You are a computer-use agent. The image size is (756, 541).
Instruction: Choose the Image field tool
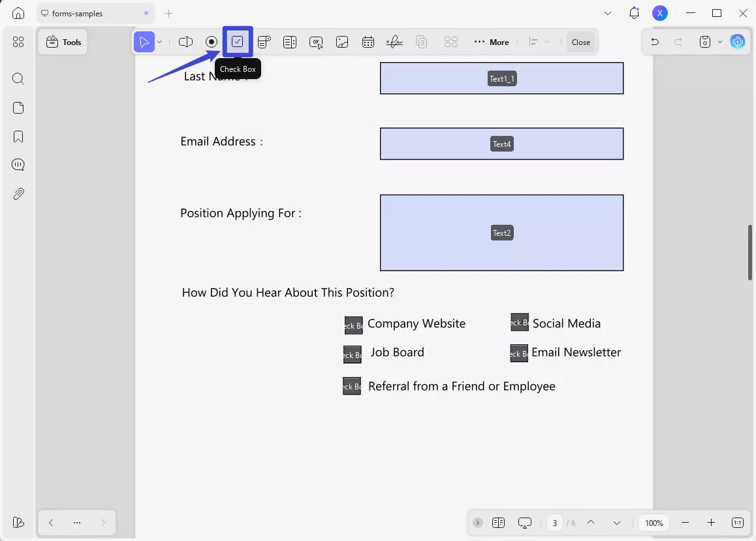tap(342, 41)
